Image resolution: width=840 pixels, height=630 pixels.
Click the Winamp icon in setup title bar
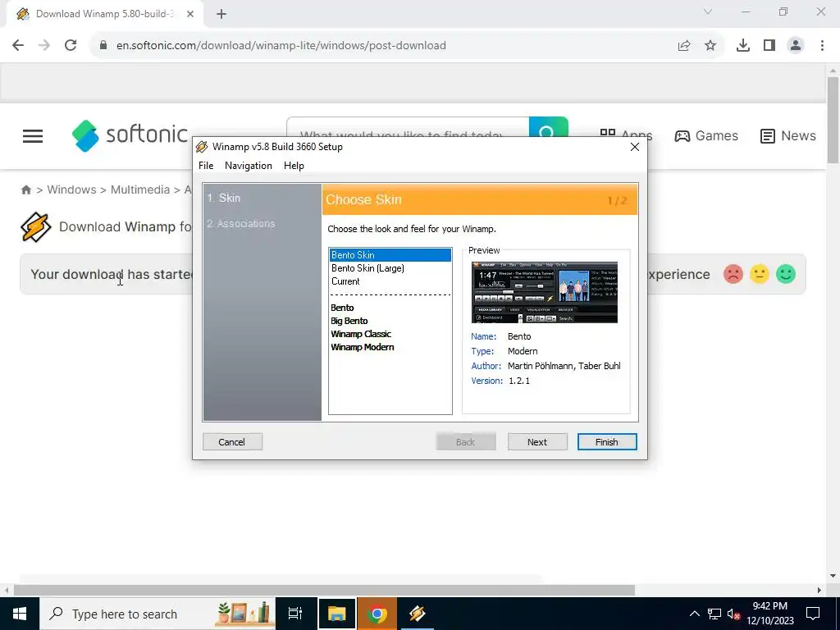(202, 147)
